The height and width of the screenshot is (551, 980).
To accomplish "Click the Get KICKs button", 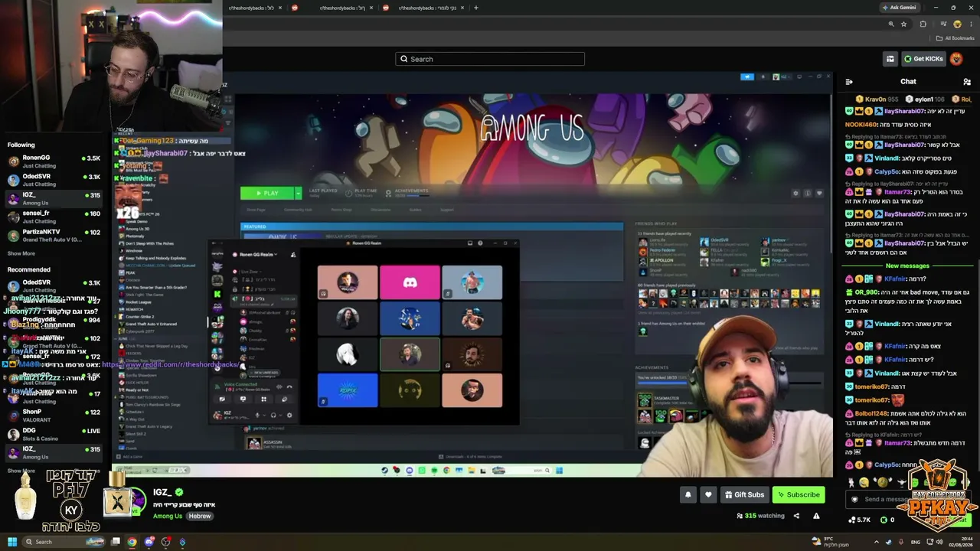I will 923,59.
